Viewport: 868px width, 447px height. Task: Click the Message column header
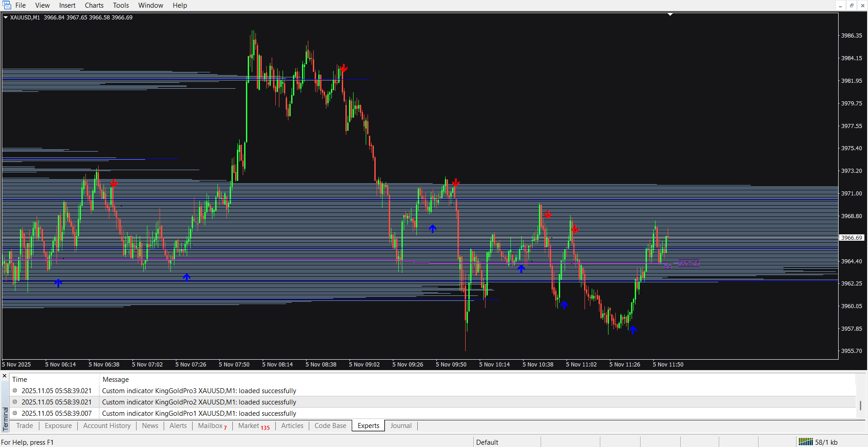click(x=116, y=380)
